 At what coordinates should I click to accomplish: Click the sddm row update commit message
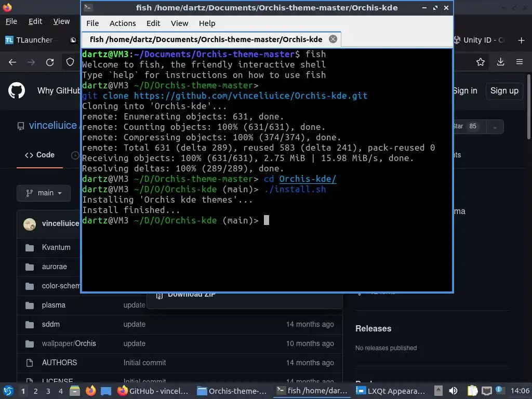tap(135, 324)
